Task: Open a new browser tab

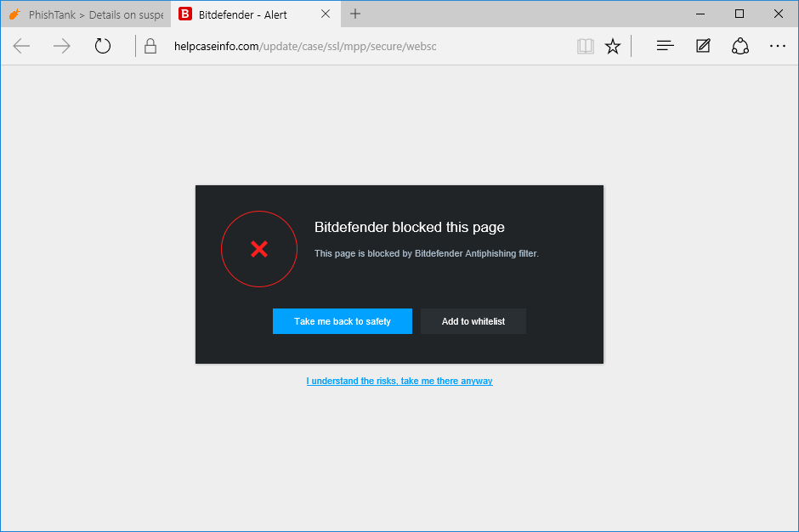Action: 354,14
